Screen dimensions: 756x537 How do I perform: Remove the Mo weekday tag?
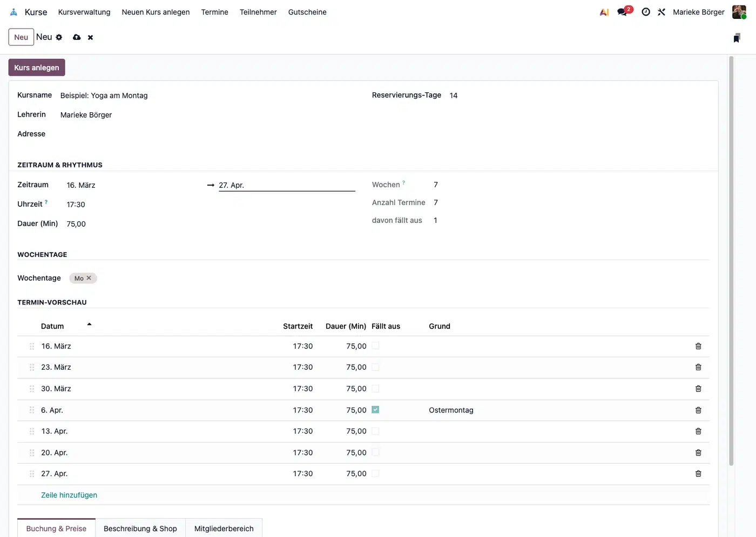point(89,278)
